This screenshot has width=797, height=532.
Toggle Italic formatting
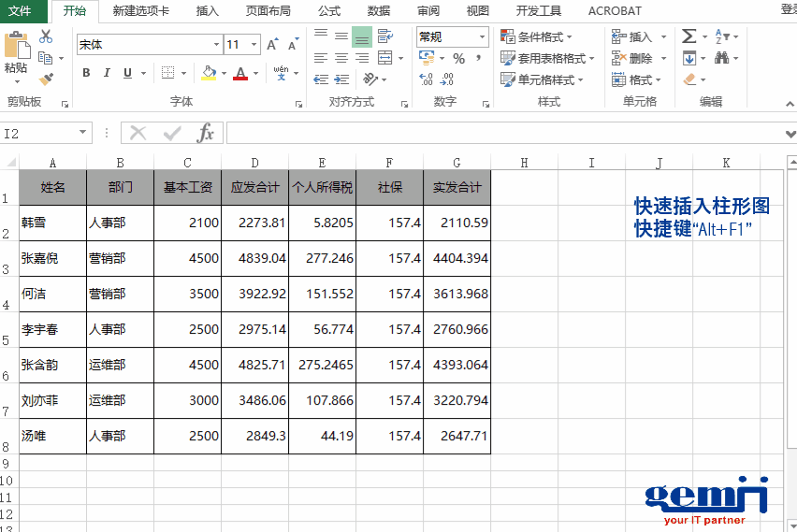[x=106, y=73]
